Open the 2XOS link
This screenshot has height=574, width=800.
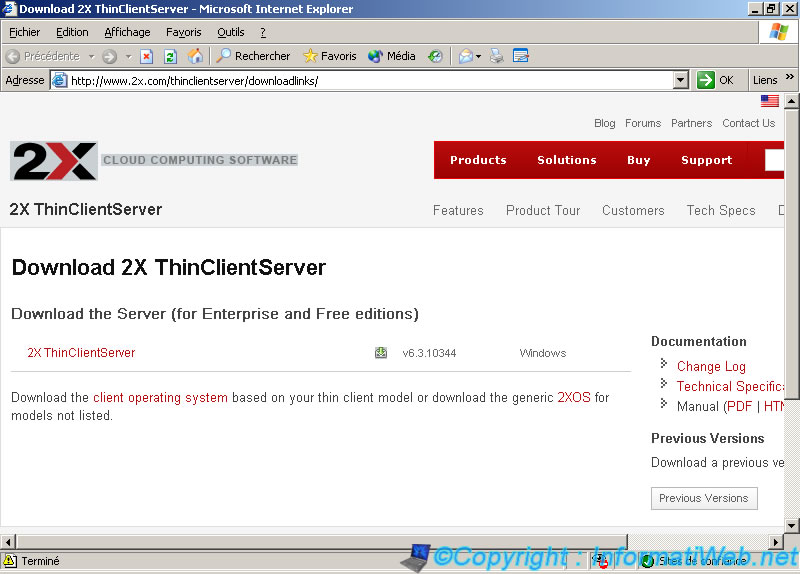(573, 397)
